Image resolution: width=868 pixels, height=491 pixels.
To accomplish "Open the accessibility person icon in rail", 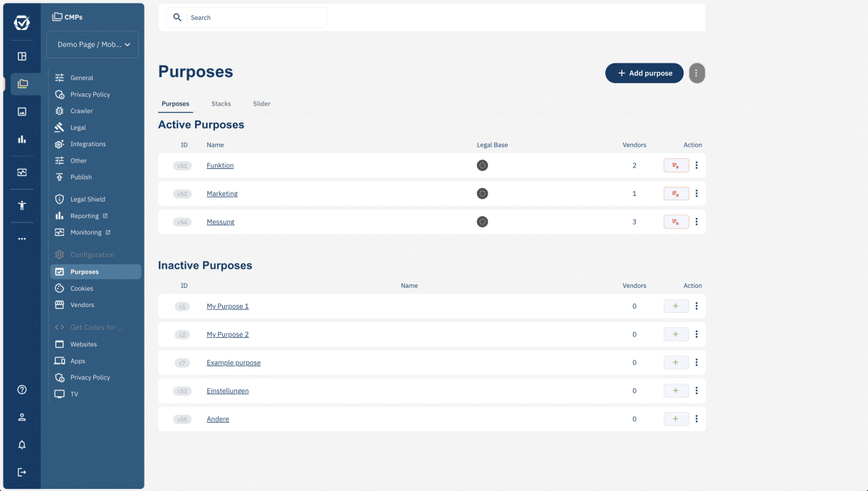I will coord(22,206).
